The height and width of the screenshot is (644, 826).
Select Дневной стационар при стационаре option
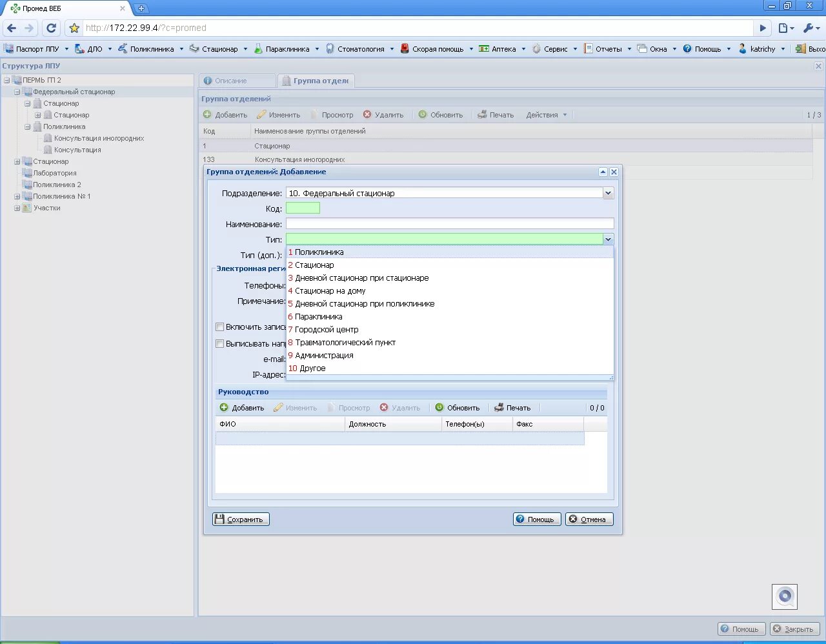coord(450,278)
